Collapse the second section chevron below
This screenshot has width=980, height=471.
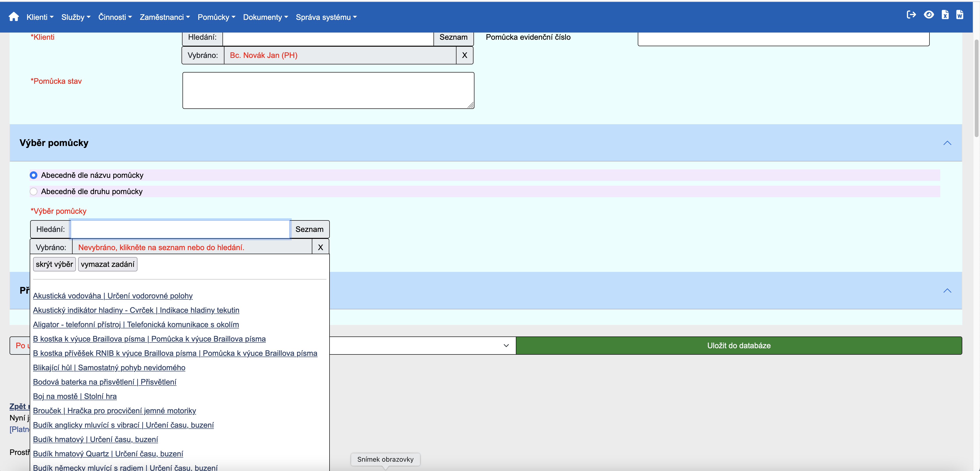click(947, 291)
